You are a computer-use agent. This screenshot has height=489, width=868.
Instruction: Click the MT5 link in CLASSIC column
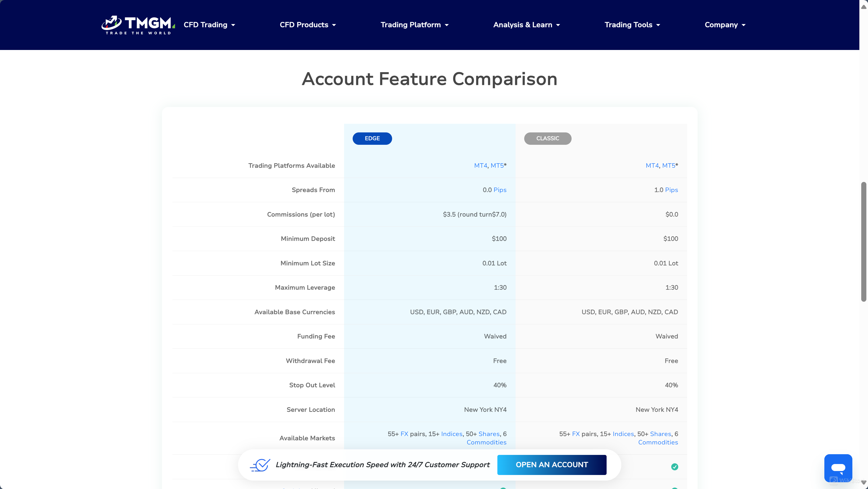pos(668,165)
